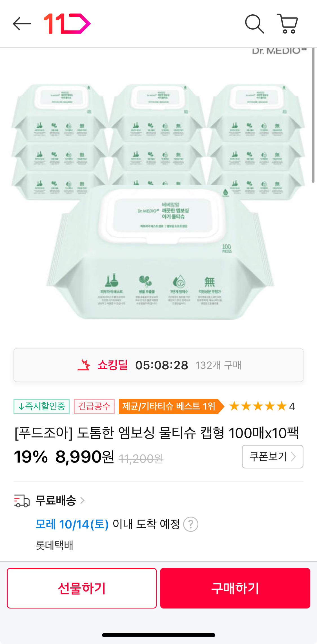The width and height of the screenshot is (317, 644).
Task: Tap the delivery truck icon
Action: click(x=22, y=501)
